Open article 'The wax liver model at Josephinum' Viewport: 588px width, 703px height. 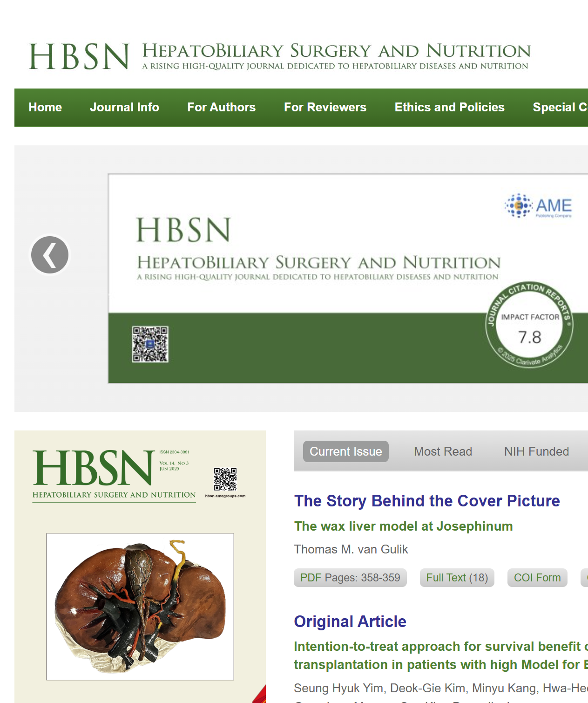point(404,526)
